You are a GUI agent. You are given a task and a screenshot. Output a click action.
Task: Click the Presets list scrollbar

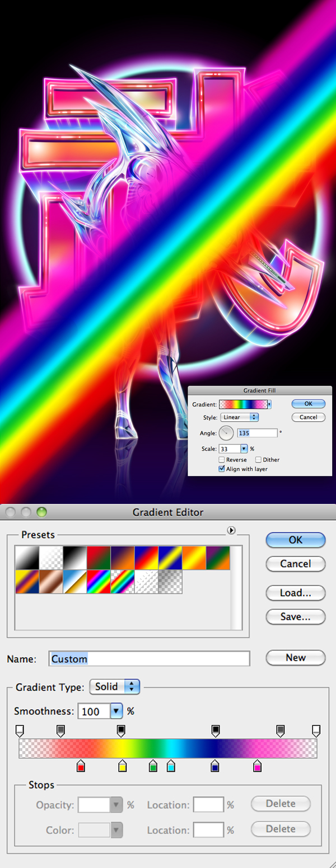tap(237, 588)
